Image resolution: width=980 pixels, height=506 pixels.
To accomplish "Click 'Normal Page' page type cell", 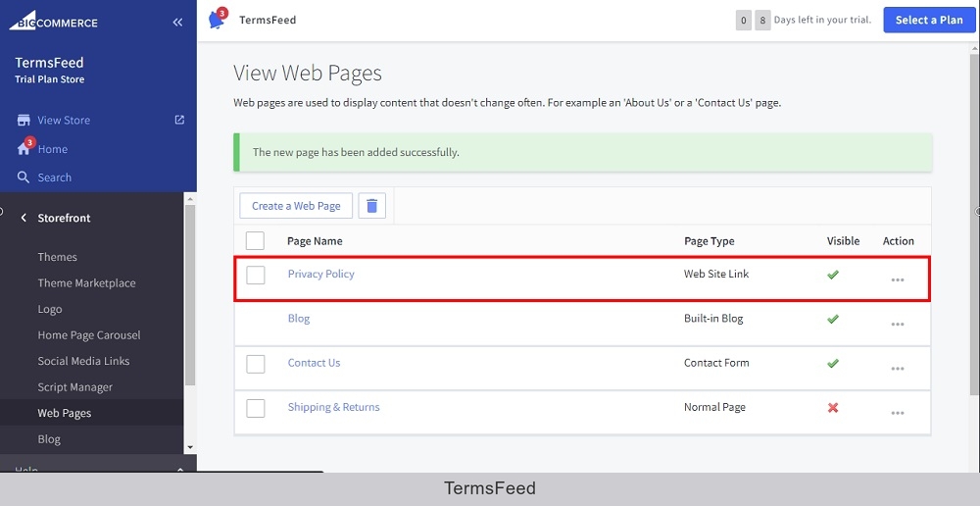I will click(714, 407).
